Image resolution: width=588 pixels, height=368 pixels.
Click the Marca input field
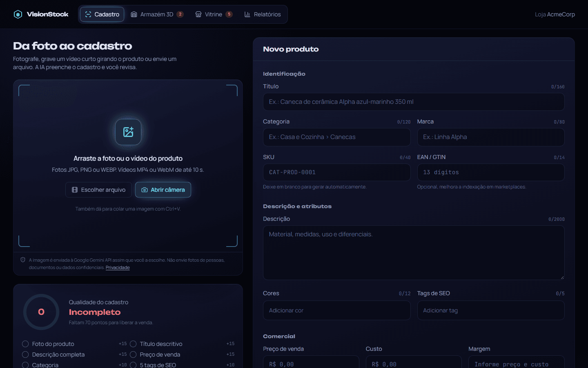point(491,137)
